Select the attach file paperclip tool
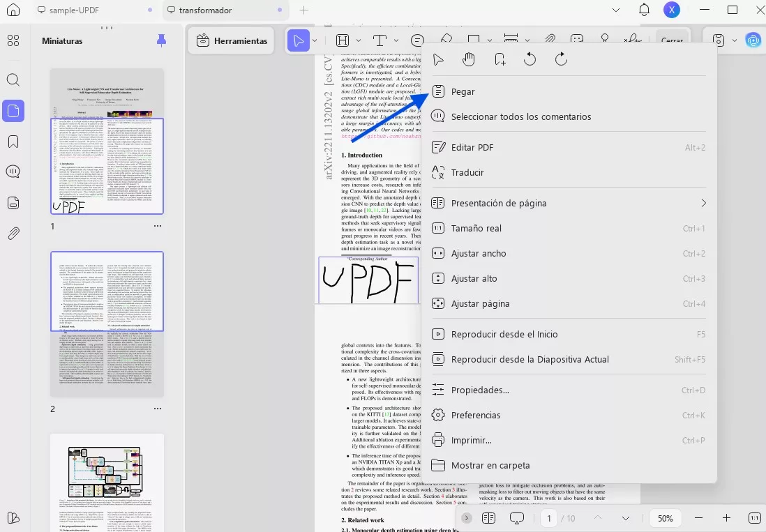 (550, 40)
